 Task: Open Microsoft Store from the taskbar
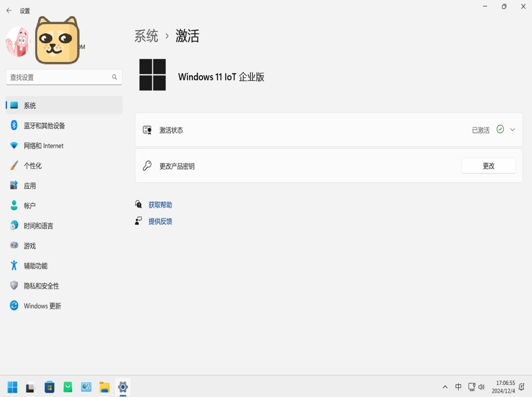coord(49,387)
